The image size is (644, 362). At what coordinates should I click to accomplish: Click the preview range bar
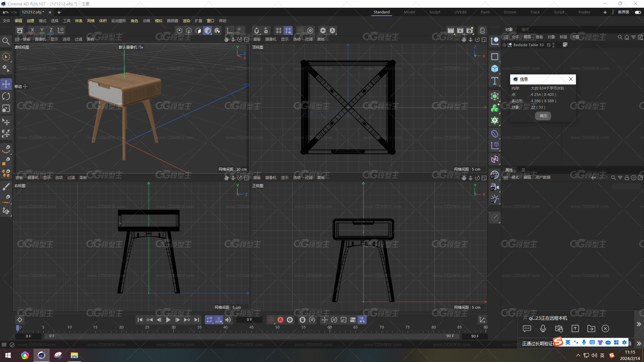pos(252,336)
